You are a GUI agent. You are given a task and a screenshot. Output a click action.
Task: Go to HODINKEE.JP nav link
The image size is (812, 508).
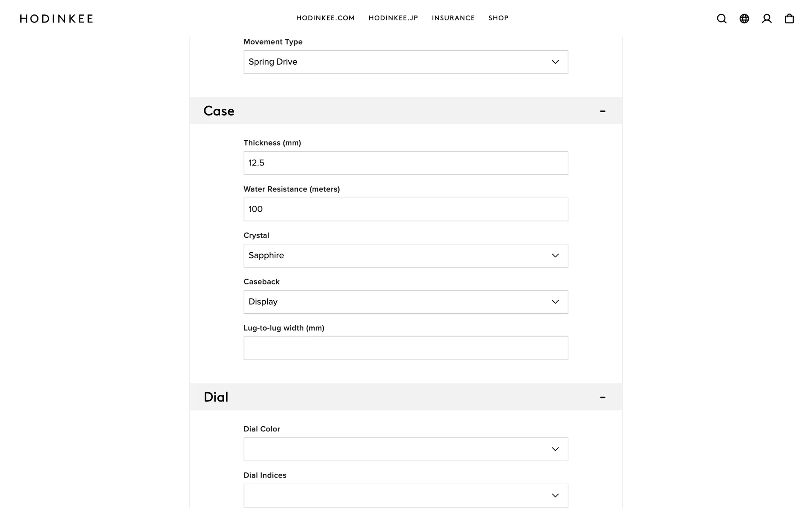[393, 18]
